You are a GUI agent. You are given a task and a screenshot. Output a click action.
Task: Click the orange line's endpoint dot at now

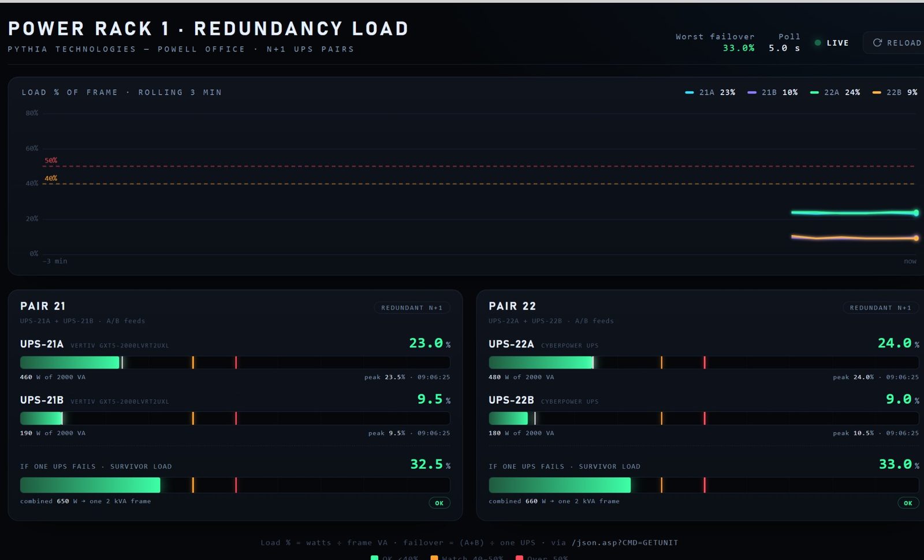pos(916,238)
